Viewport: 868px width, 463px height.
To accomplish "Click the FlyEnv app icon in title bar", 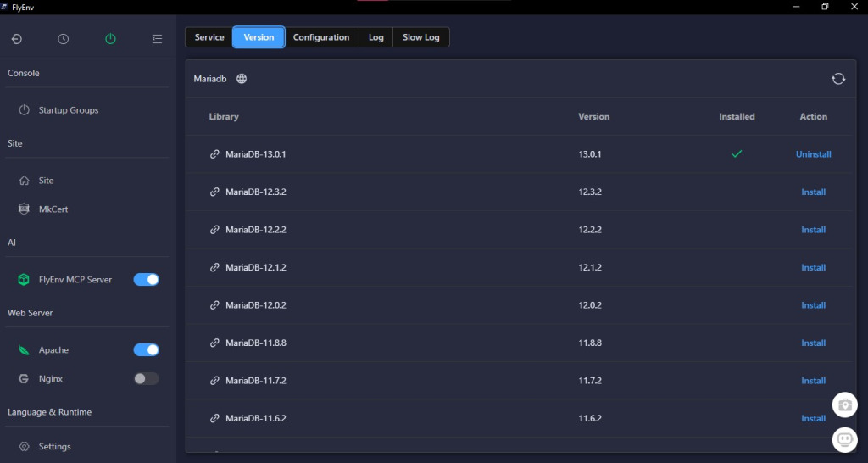I will pos(4,7).
